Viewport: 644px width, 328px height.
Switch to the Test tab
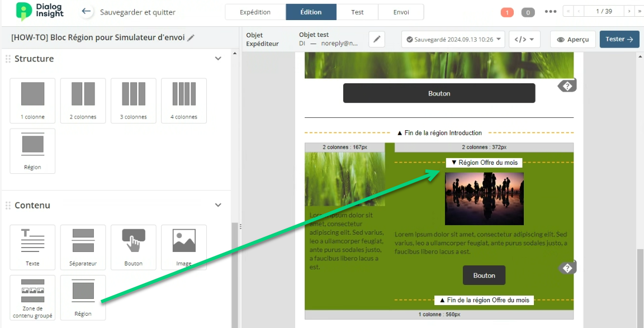coord(357,12)
